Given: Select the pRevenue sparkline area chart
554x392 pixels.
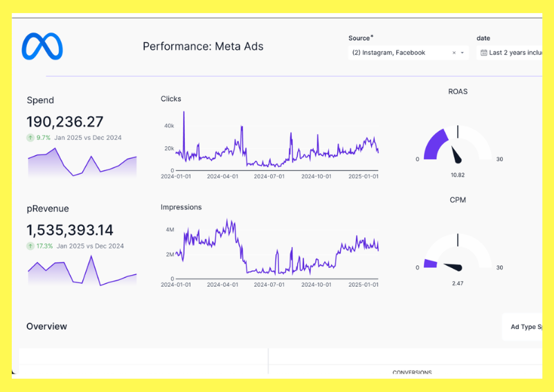Looking at the screenshot, I should point(82,270).
